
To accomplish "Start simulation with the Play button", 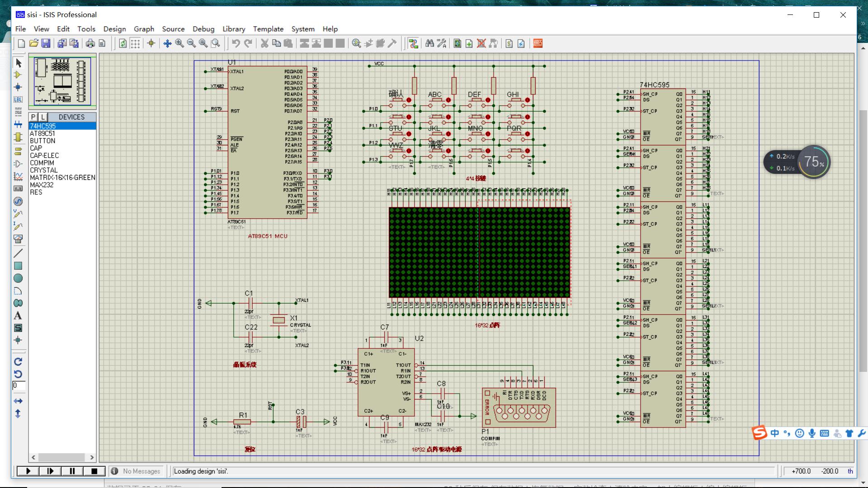I will coord(28,471).
